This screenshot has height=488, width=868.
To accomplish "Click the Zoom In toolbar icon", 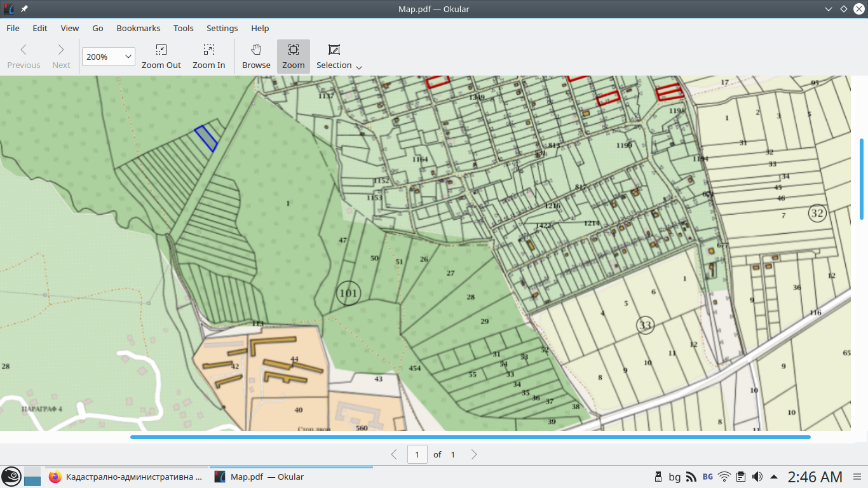I will tap(208, 57).
